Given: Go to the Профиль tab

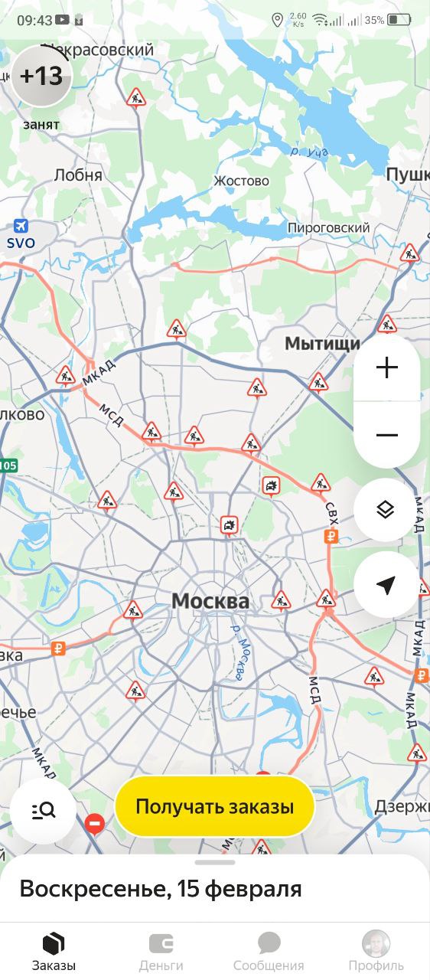Looking at the screenshot, I should pyautogui.click(x=376, y=952).
